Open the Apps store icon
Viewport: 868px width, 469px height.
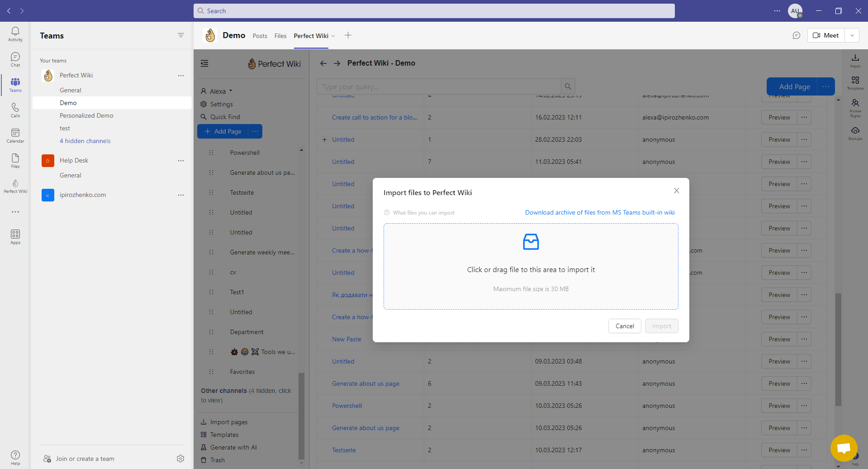tap(15, 237)
